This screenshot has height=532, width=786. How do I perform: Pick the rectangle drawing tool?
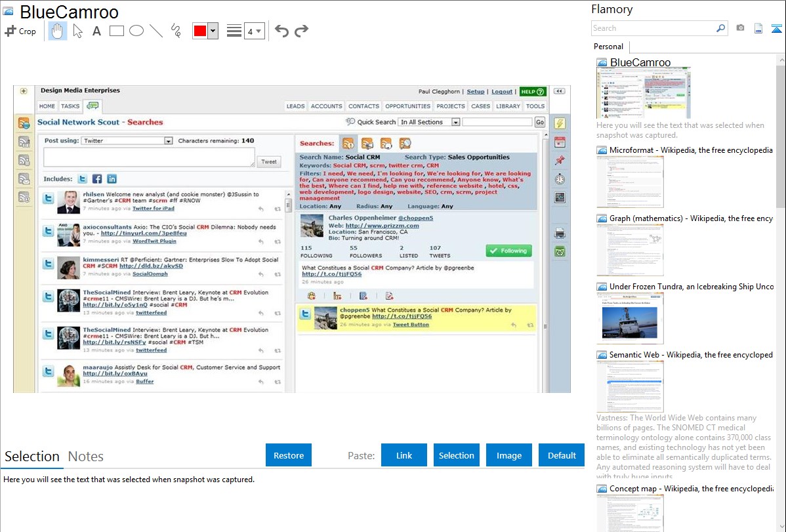(x=116, y=31)
